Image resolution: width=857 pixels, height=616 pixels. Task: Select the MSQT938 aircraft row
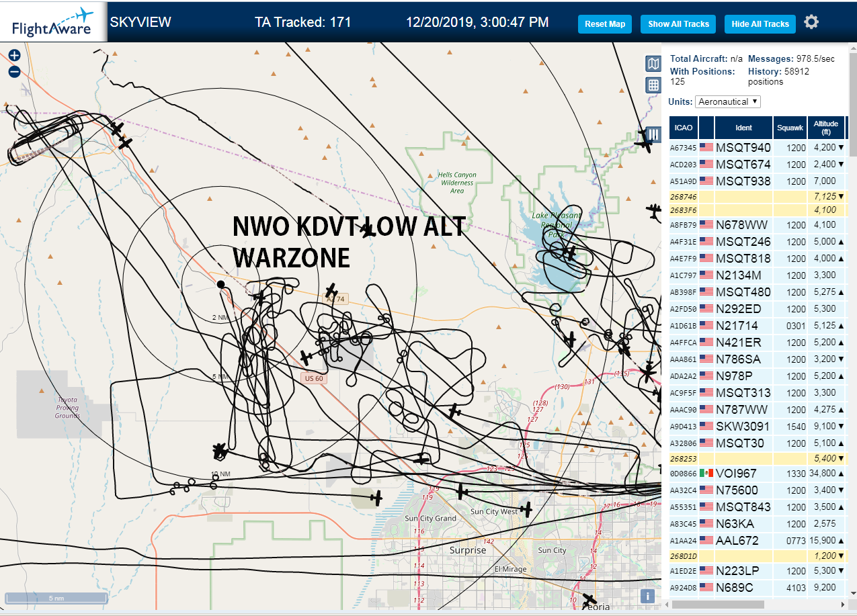(x=758, y=181)
